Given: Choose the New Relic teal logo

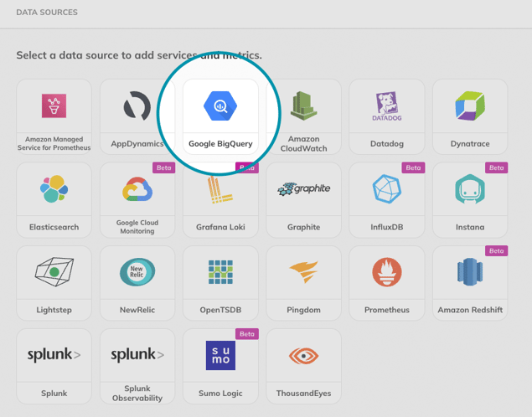Looking at the screenshot, I should pos(137,272).
